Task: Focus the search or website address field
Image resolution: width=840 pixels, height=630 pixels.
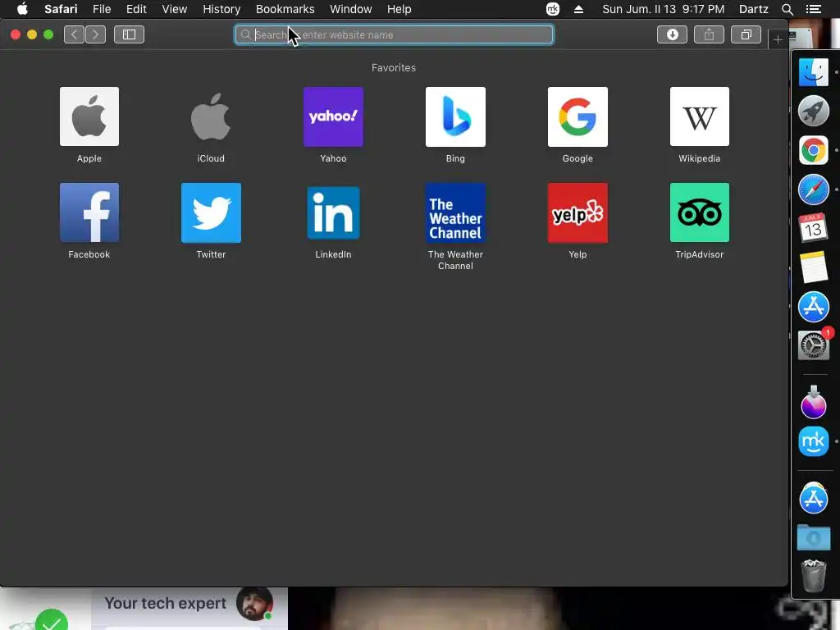Action: point(395,34)
